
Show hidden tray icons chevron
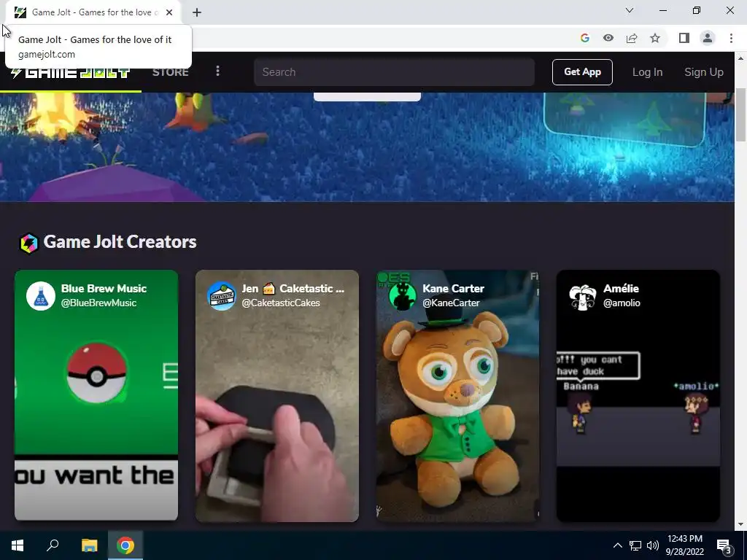617,545
